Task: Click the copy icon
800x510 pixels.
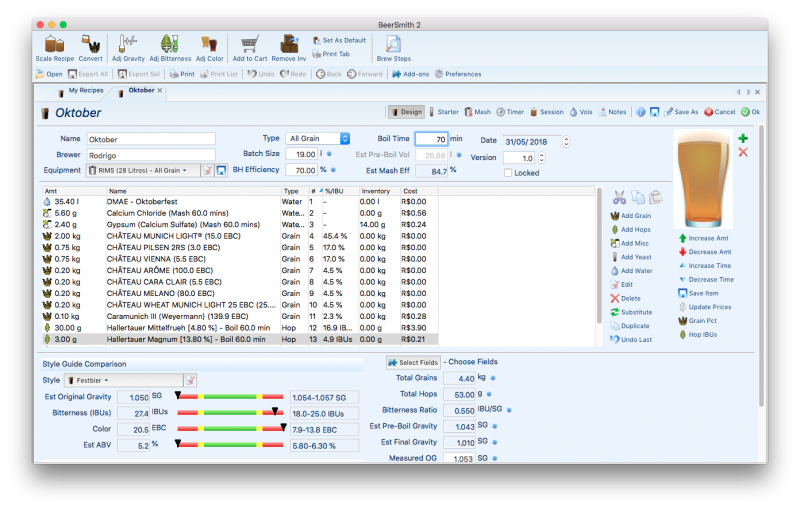Action: tap(638, 197)
